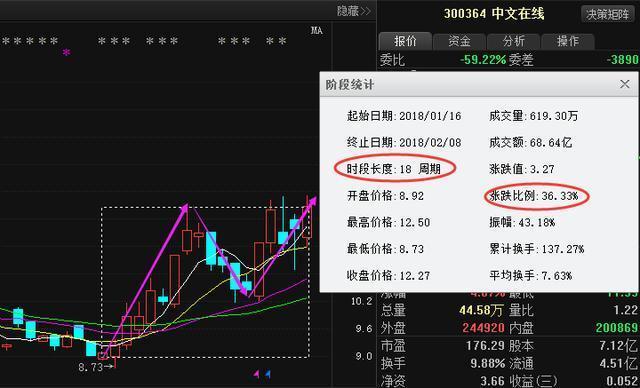The image size is (640, 388).
Task: Click 收盘价格:12.27 entry
Action: click(x=388, y=276)
